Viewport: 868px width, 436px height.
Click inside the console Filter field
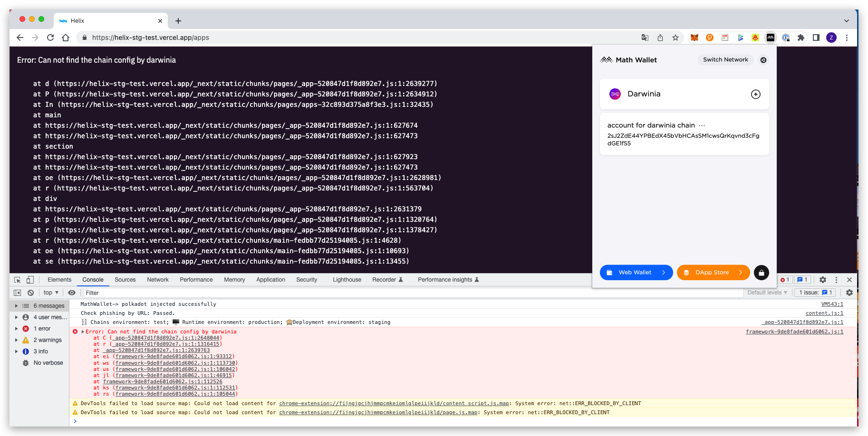(143, 293)
